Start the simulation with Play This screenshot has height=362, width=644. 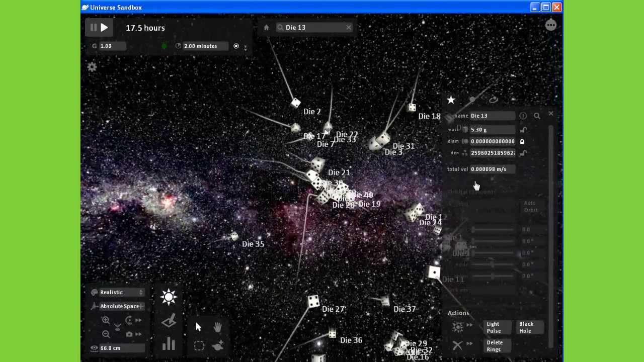coord(104,28)
